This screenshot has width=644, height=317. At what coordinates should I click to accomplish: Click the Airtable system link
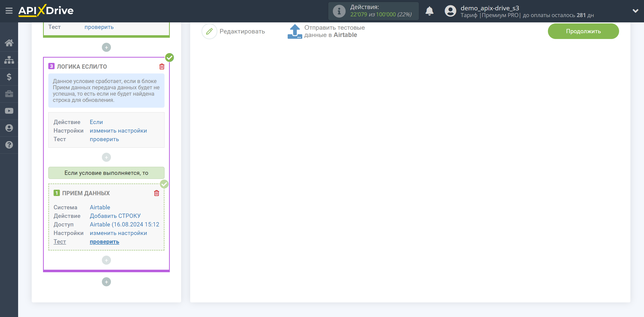(100, 207)
